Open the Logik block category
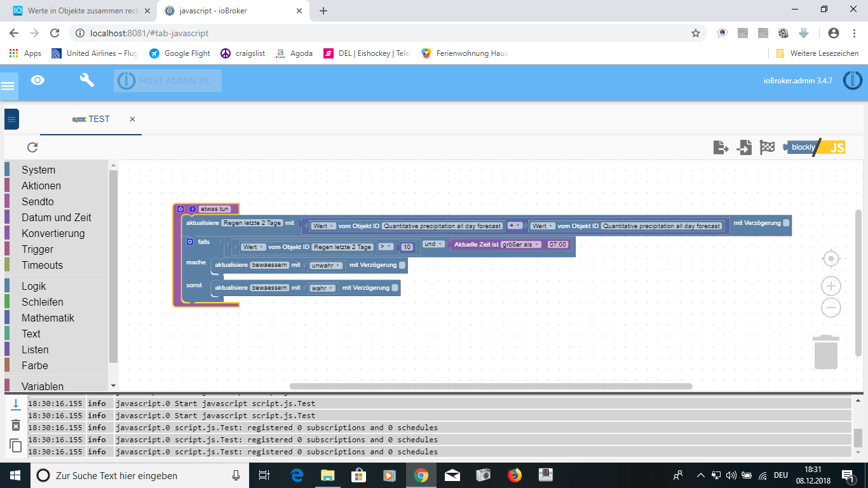The height and width of the screenshot is (488, 868). point(34,286)
